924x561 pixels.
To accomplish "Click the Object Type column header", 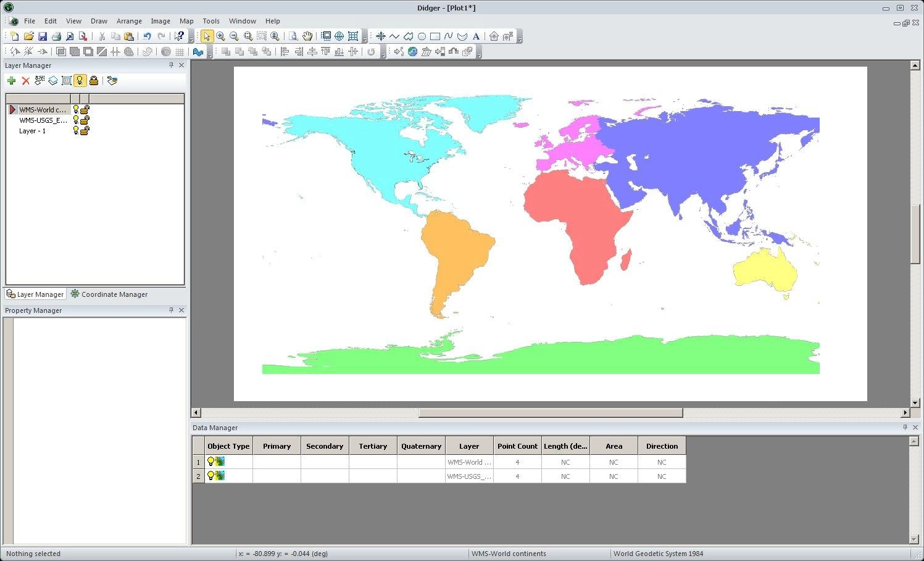I will click(228, 446).
